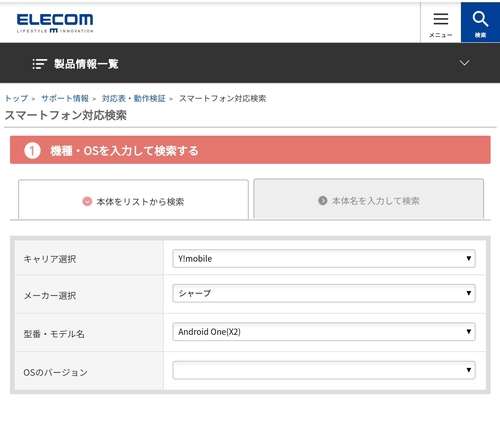Go to サポート情報 breadcrumb link
The height and width of the screenshot is (422, 500).
[65, 98]
